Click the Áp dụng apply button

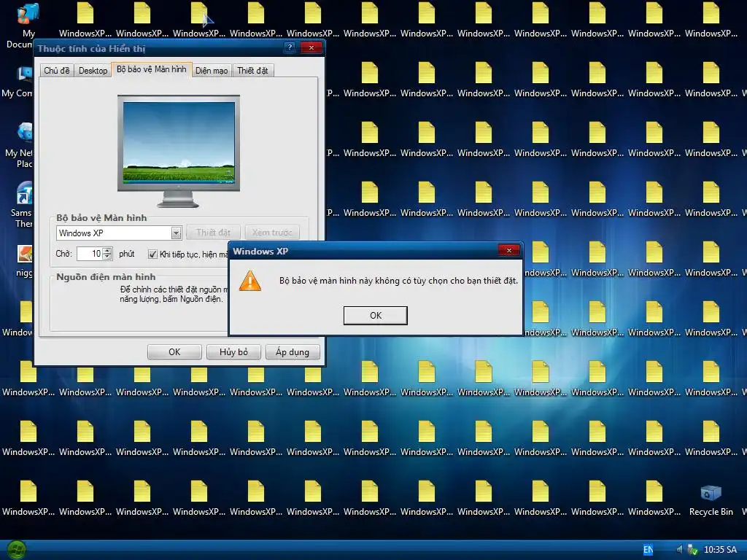293,352
